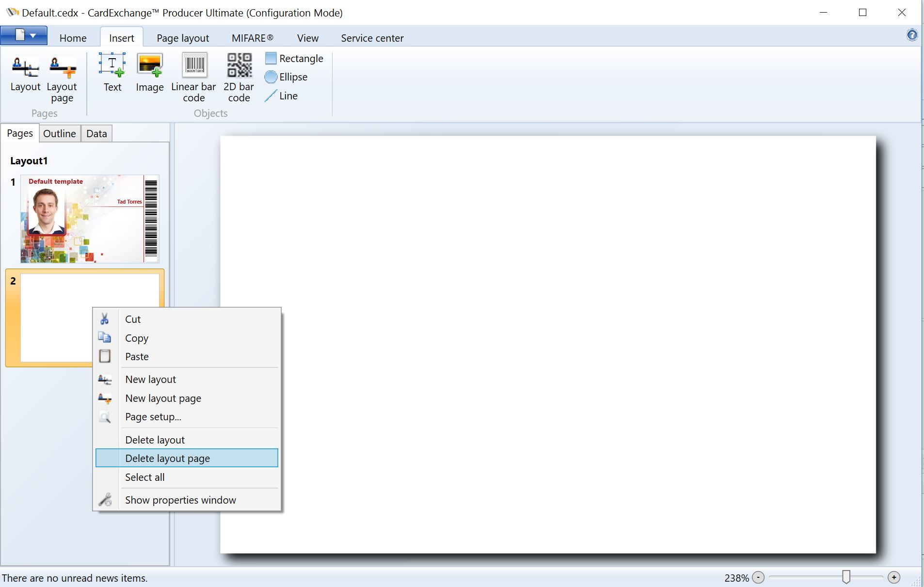
Task: Insert a Rectangle shape
Action: pos(294,59)
